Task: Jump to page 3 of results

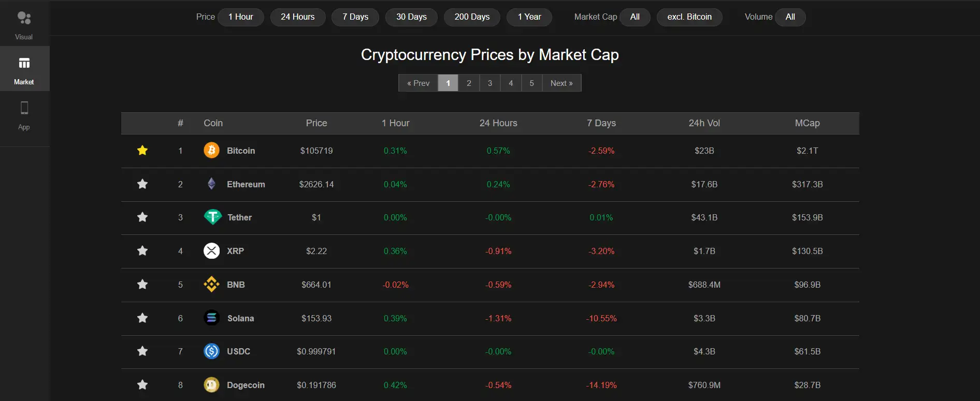Action: pos(490,83)
